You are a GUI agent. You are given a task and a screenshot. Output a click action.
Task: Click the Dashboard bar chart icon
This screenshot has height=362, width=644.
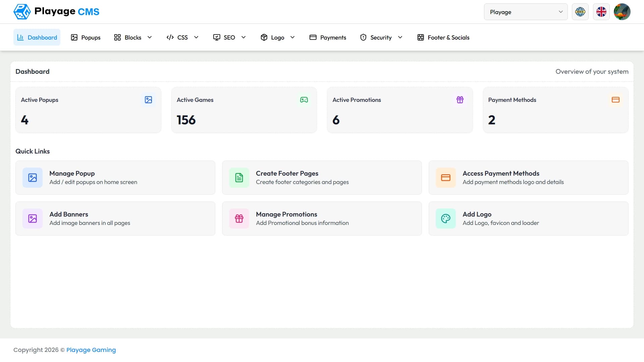pyautogui.click(x=20, y=37)
